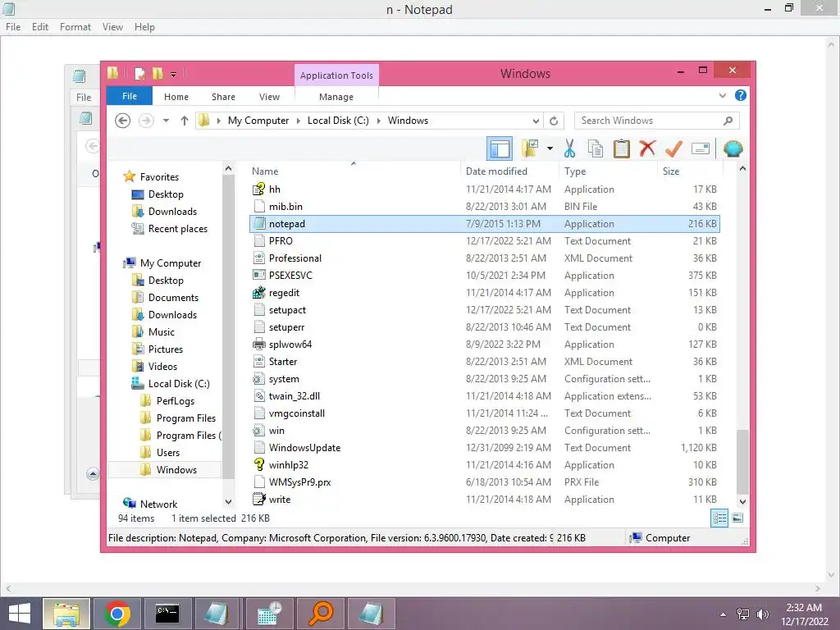Go up one folder level with the up arrow
Viewport: 840px width, 630px height.
point(185,121)
